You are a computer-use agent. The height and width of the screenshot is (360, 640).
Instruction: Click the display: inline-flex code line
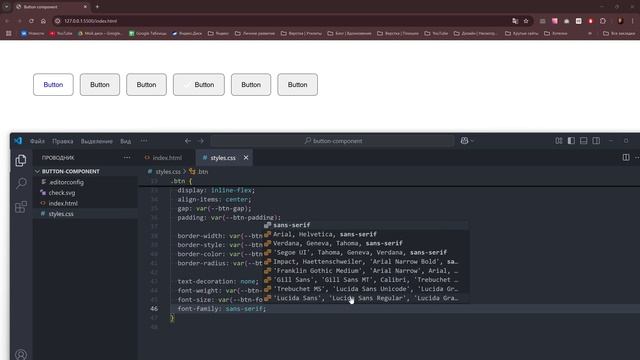click(216, 191)
